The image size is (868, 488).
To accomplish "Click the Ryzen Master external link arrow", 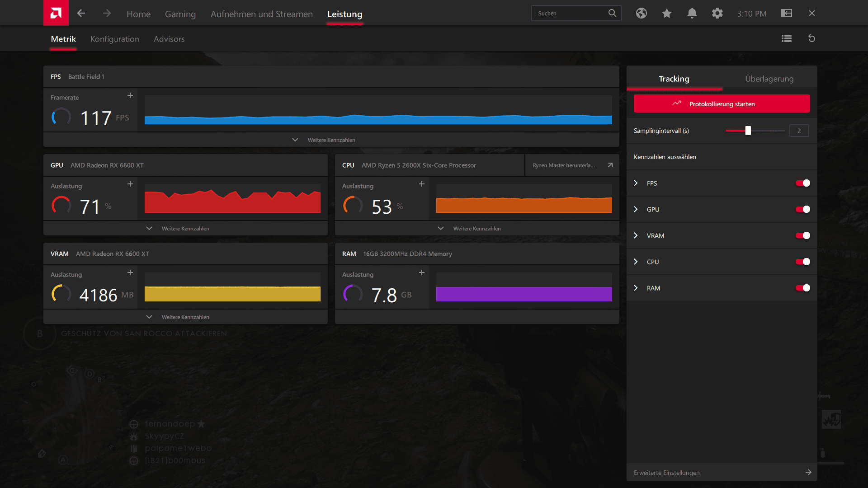I will [610, 165].
